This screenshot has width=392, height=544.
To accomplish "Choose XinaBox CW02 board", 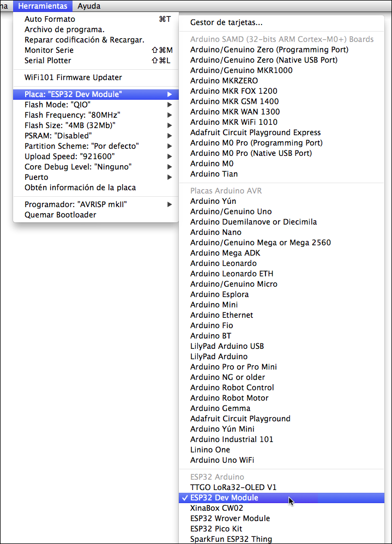I will 281,508.
